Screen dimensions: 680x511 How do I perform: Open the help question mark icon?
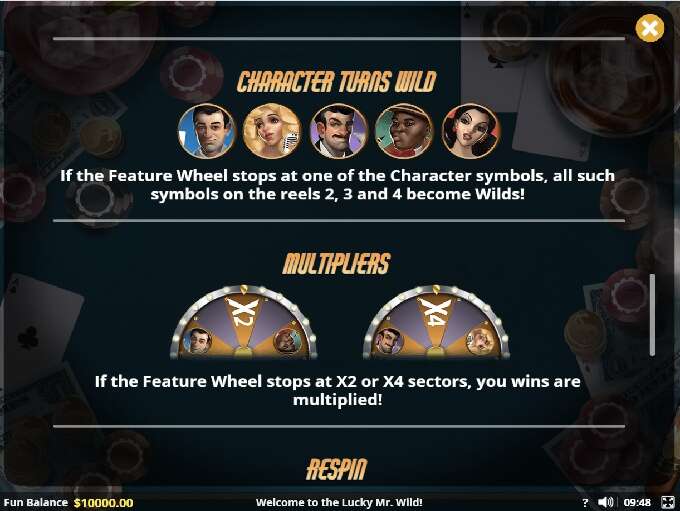(585, 502)
